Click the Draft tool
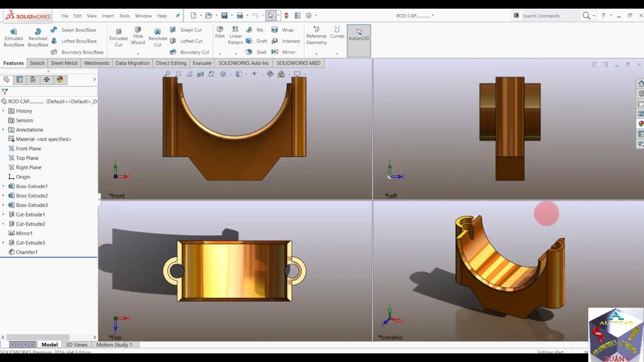The image size is (644, 362). (x=257, y=41)
